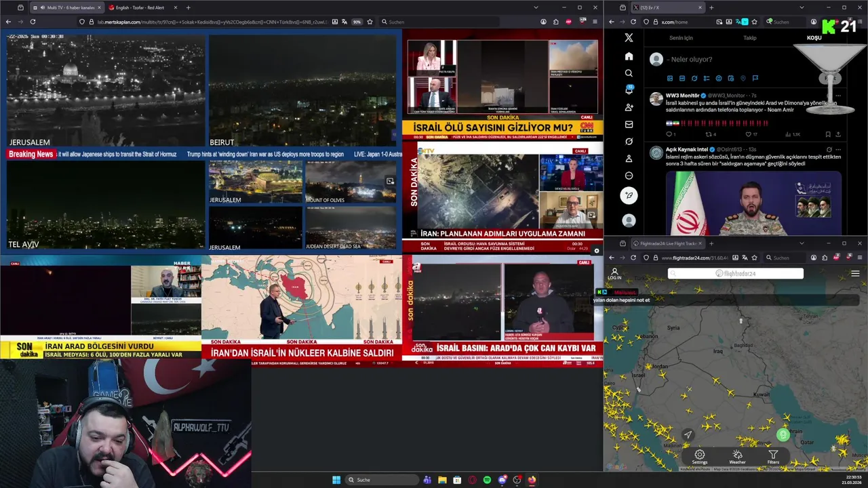Click the Flightradar24 search field
This screenshot has height=488, width=868.
(x=735, y=273)
